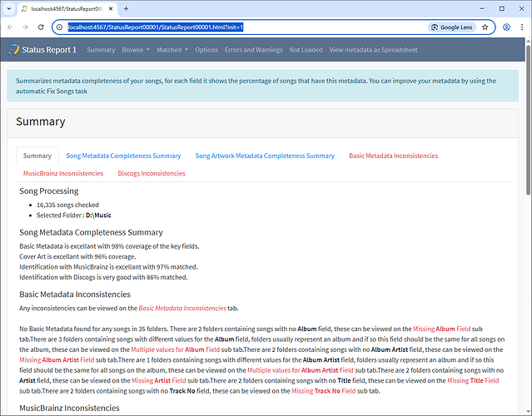
Task: Switch to Song Metadata Completeness Summary tab
Action: pyautogui.click(x=123, y=156)
